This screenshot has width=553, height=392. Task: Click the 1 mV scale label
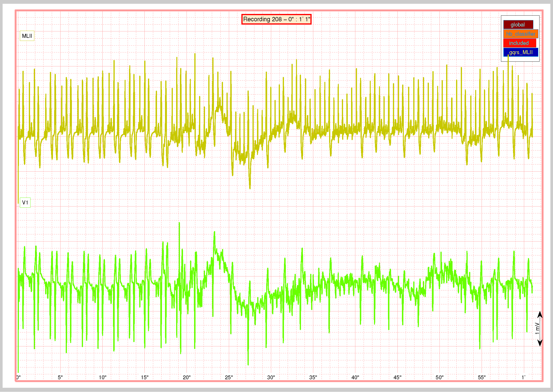(x=537, y=329)
